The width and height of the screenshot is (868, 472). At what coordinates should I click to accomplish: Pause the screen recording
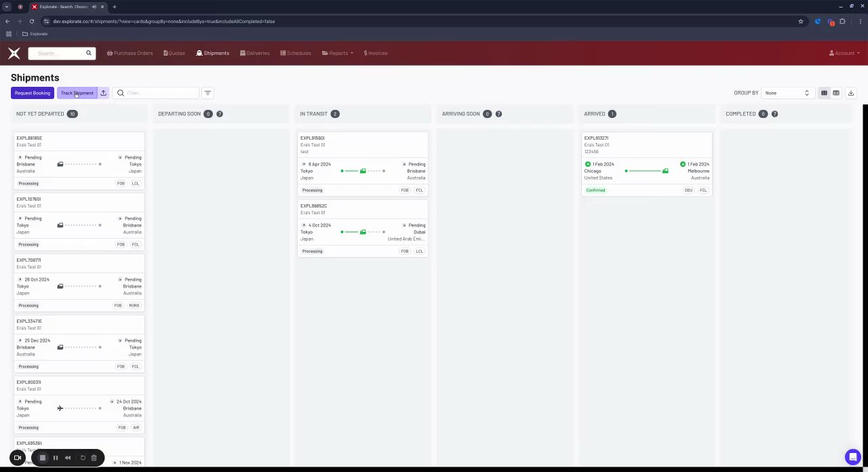(x=56, y=458)
